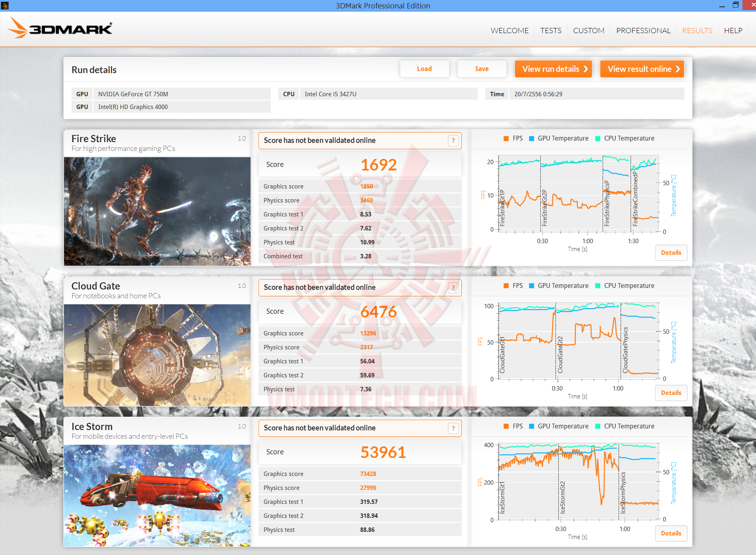Open the Help tab
The height and width of the screenshot is (555, 756).
click(733, 30)
